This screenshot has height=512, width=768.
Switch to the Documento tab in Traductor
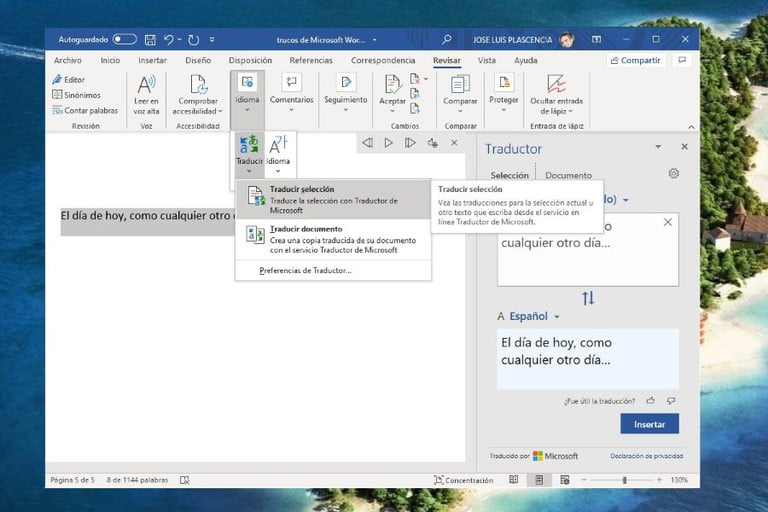(x=568, y=175)
